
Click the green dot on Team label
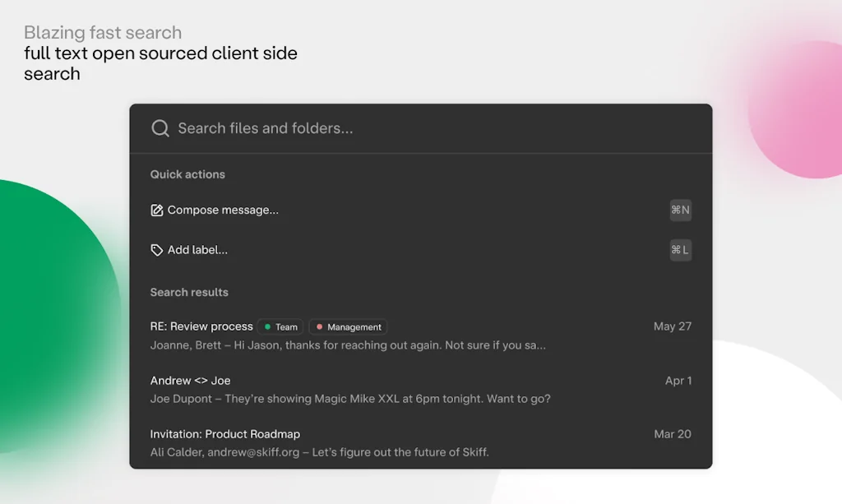(267, 326)
